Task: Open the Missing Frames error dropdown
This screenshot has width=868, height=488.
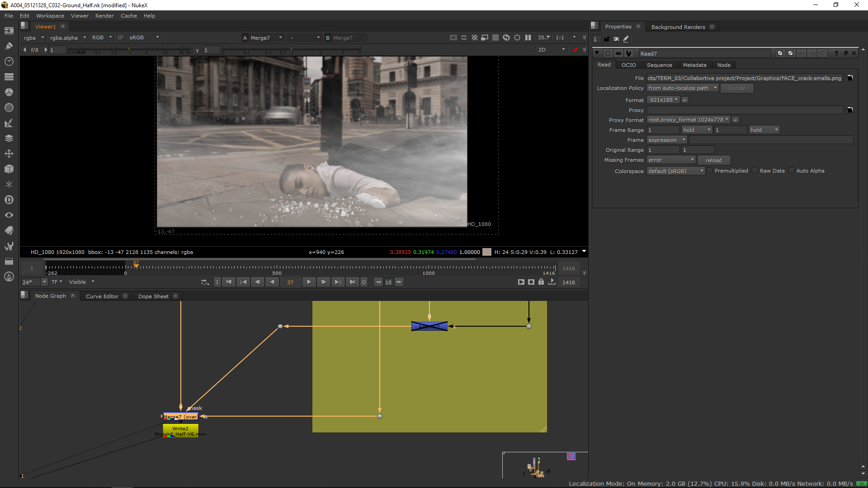Action: click(671, 160)
